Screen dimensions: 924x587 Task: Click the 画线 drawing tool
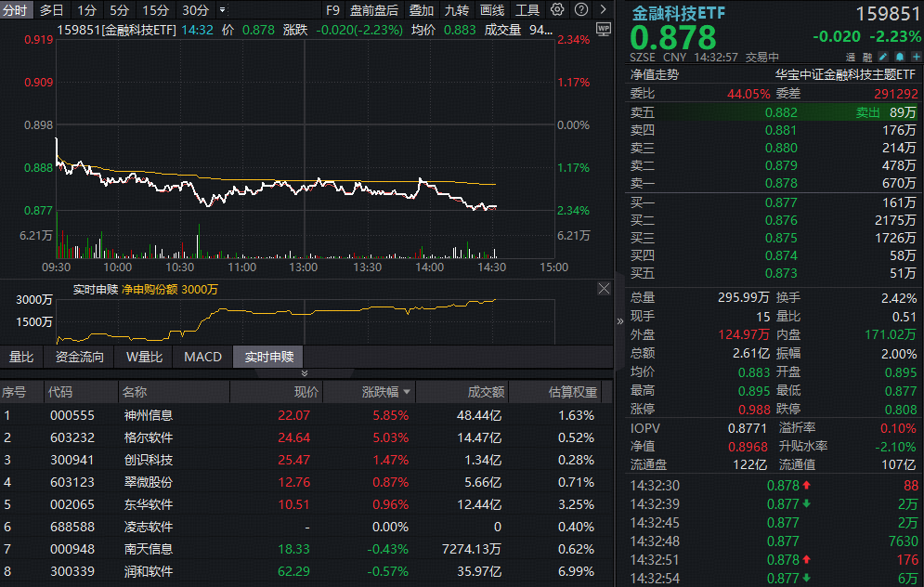[492, 10]
